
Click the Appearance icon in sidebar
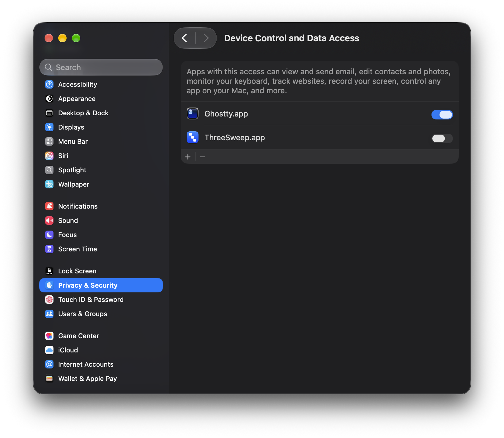click(x=49, y=99)
